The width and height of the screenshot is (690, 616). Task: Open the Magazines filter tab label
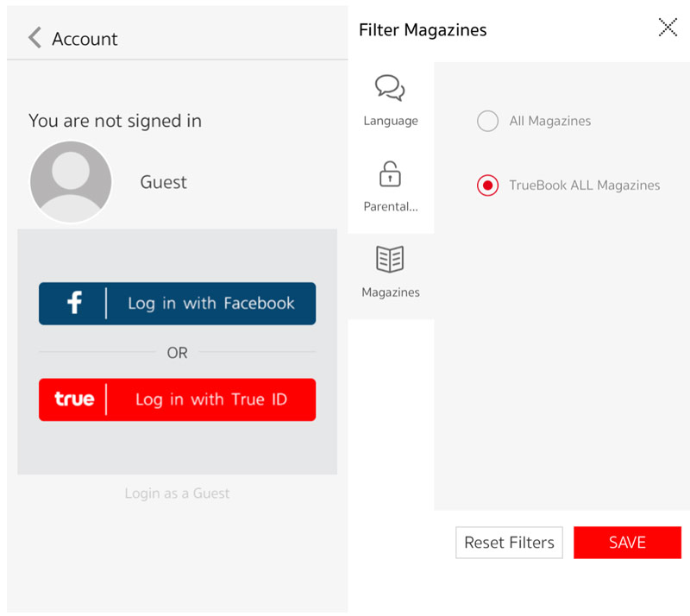(391, 292)
